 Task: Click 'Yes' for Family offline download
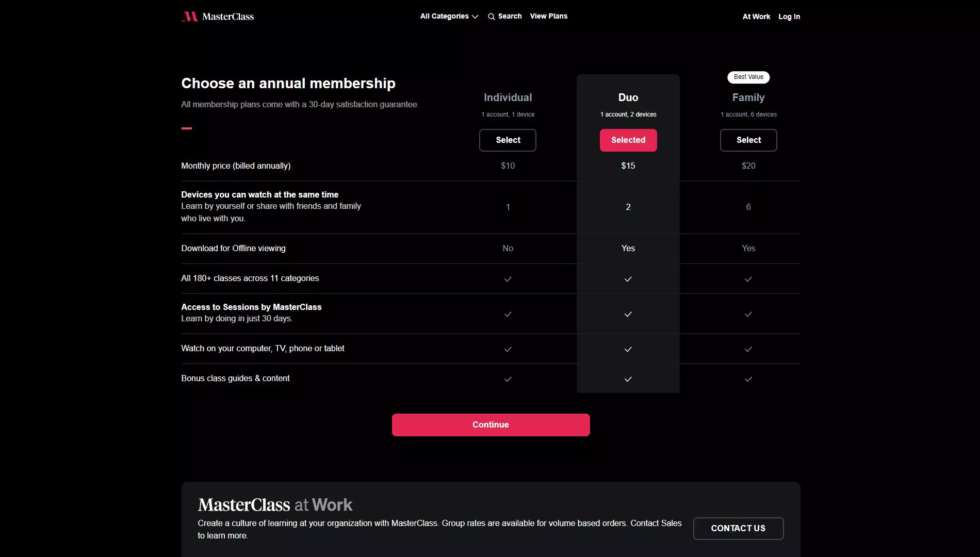click(x=748, y=248)
